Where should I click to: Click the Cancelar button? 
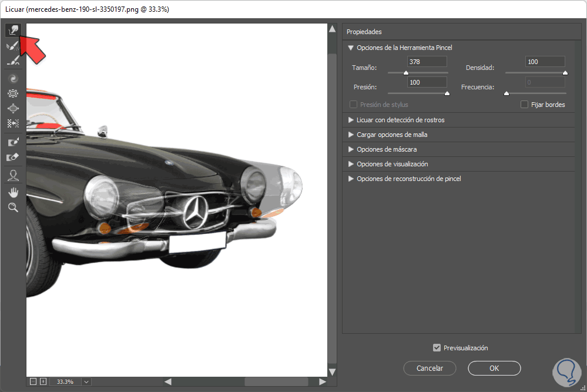point(430,368)
